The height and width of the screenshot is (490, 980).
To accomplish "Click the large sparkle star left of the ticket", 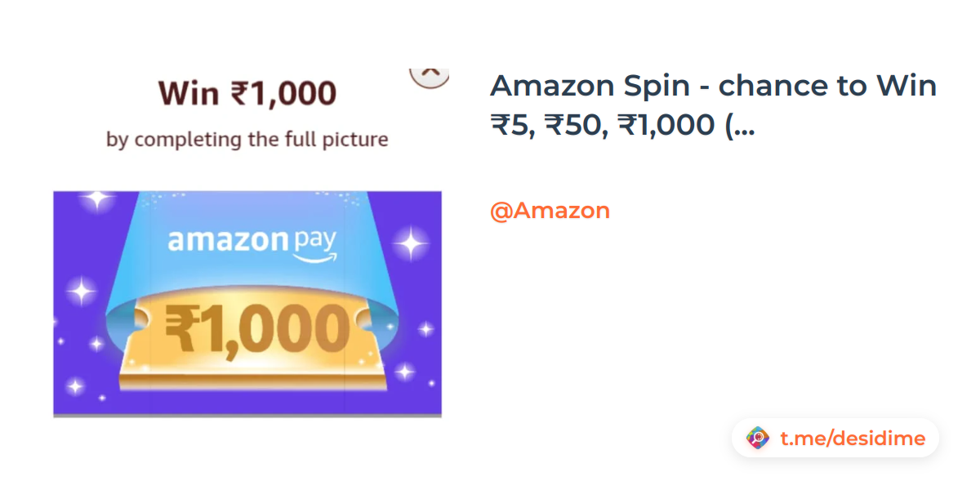I will click(x=81, y=291).
